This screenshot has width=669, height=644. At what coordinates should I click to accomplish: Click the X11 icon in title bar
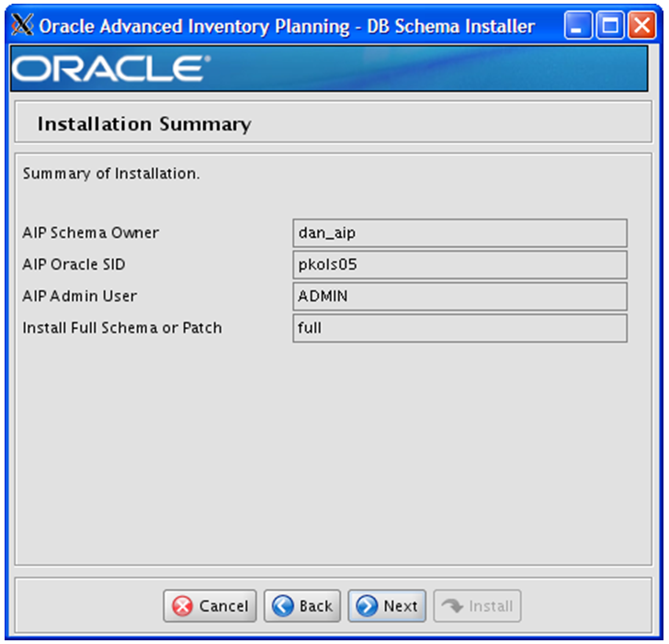click(22, 25)
